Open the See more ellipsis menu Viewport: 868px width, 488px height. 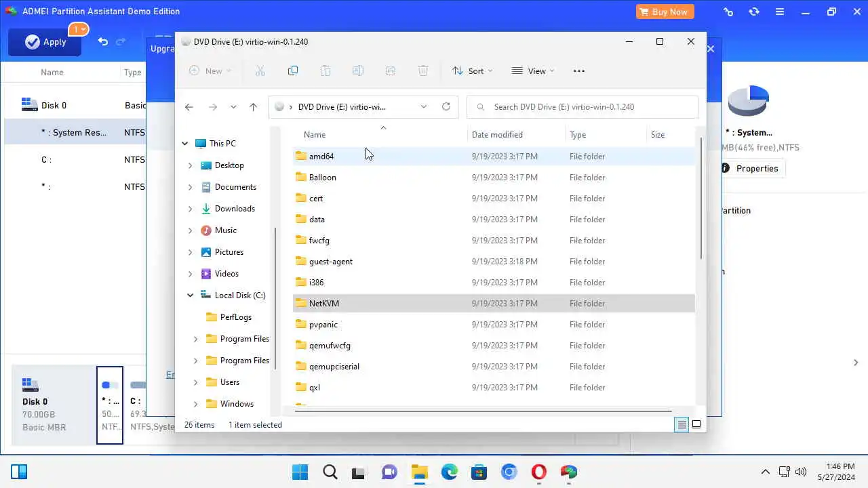point(578,70)
